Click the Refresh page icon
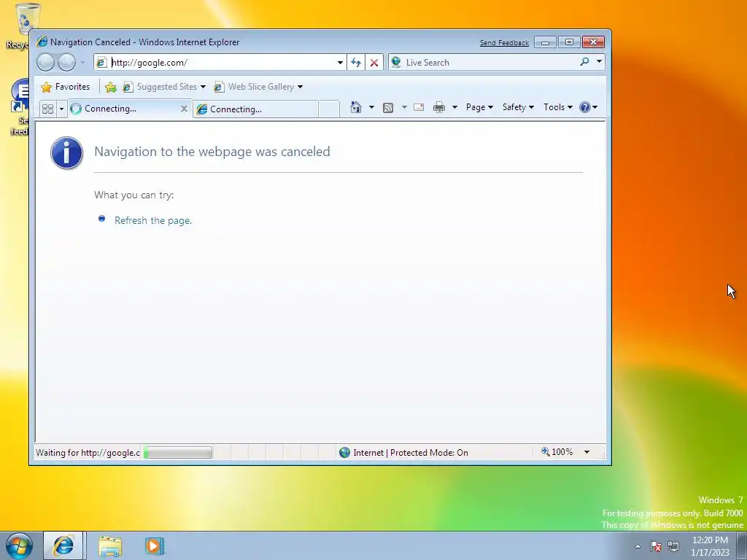Screen dimensions: 747x560 (356, 63)
